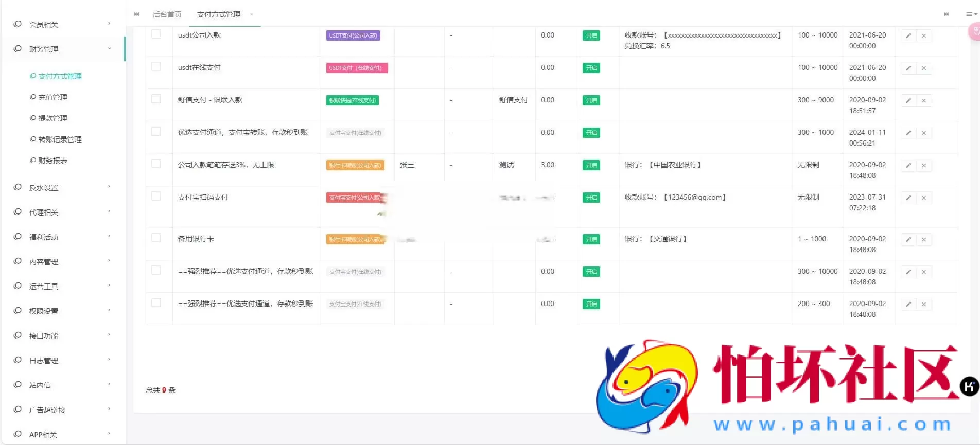Image resolution: width=980 pixels, height=445 pixels.
Task: Expand the 内容管理 menu
Action: [x=63, y=261]
